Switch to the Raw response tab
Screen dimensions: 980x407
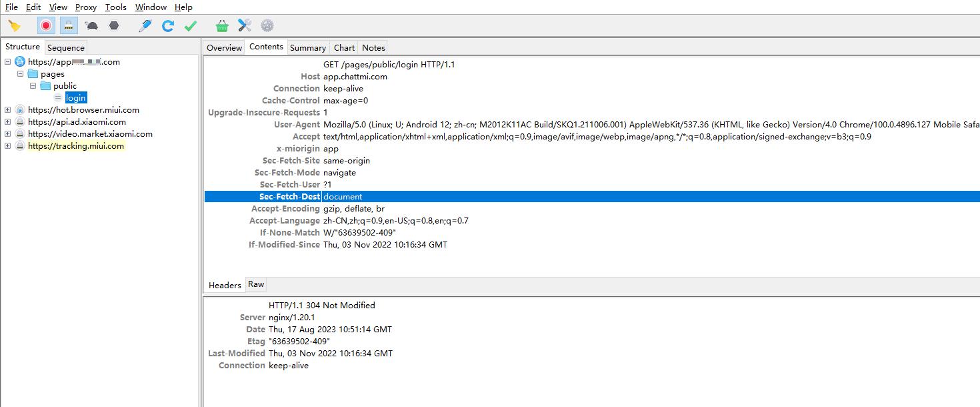tap(256, 284)
